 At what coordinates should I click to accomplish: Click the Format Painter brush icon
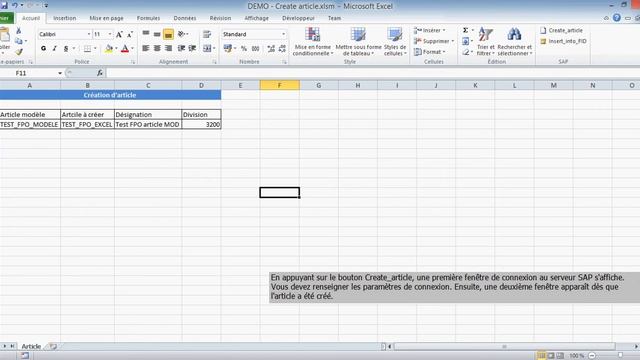[x=19, y=51]
